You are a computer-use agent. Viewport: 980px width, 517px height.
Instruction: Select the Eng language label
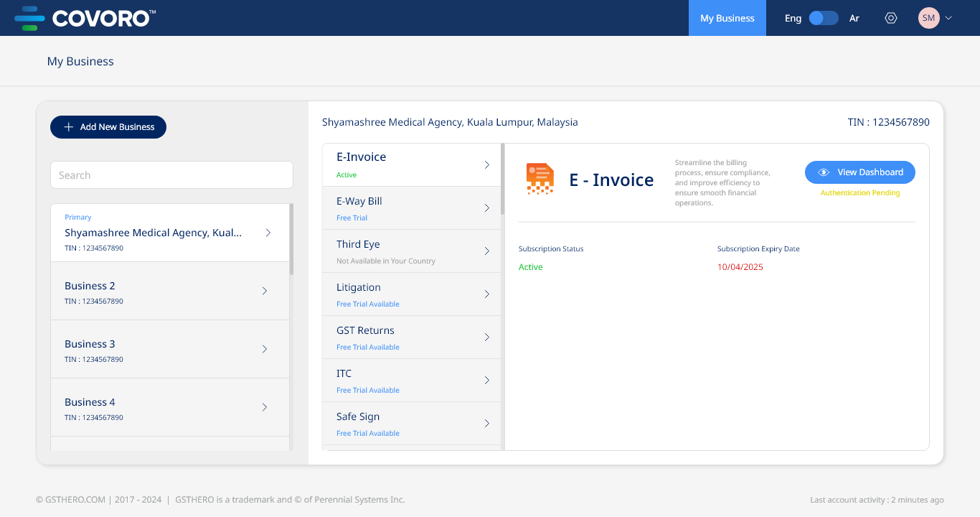[x=793, y=19]
